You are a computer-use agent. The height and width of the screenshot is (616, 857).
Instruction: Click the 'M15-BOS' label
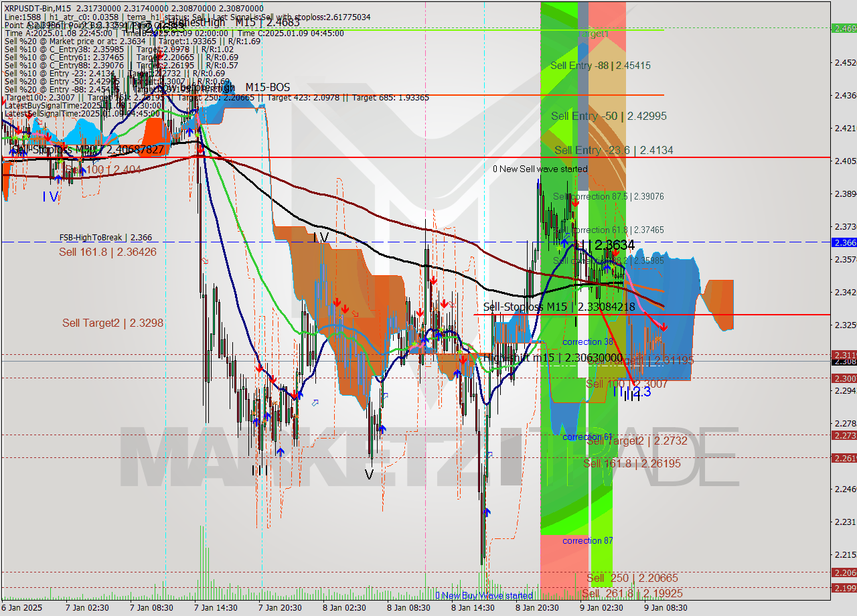pyautogui.click(x=267, y=88)
